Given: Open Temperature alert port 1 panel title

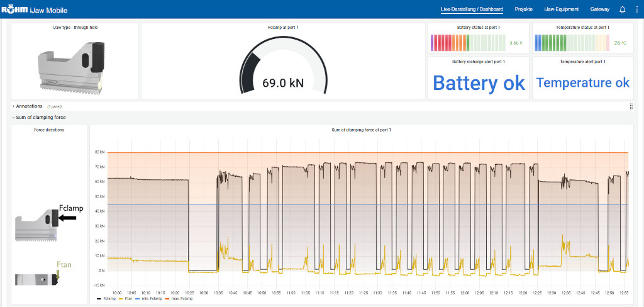Looking at the screenshot, I should click(582, 62).
